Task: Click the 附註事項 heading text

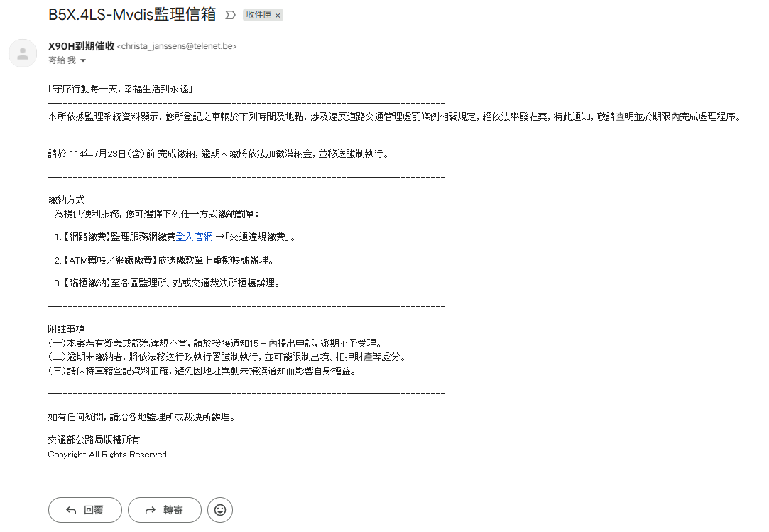Action: pos(66,329)
